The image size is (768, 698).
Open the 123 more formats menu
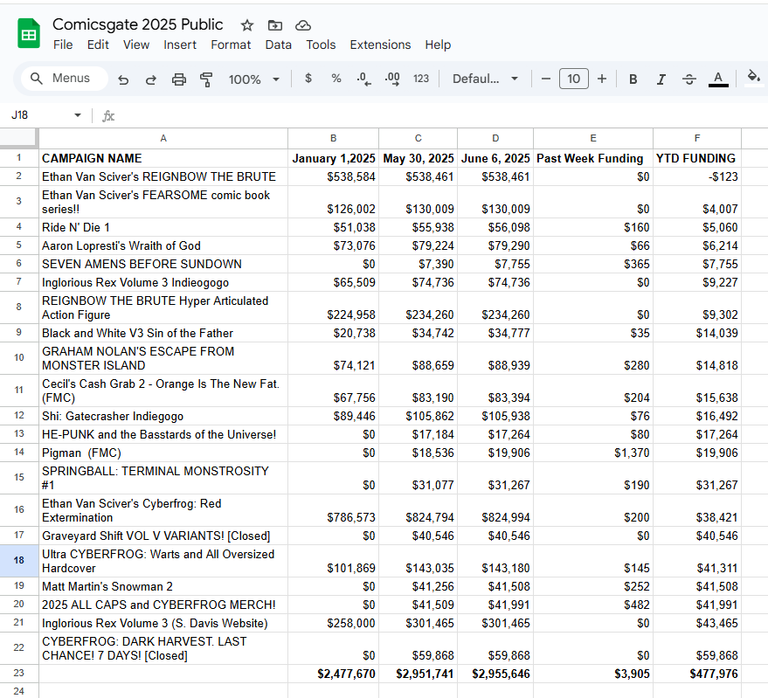pos(421,78)
